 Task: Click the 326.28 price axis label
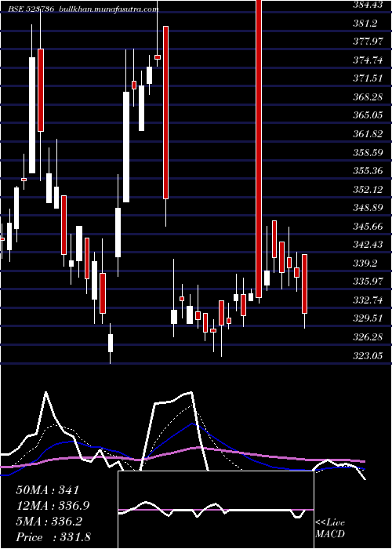(x=368, y=337)
